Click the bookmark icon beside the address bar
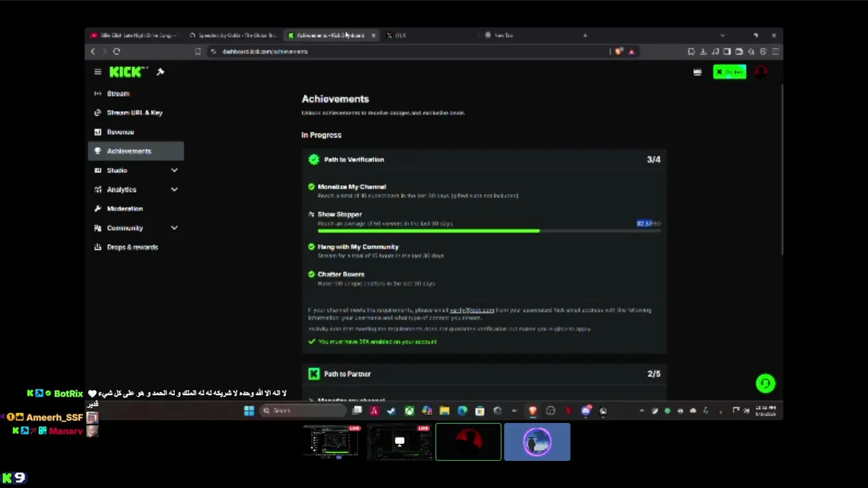The image size is (868, 488). [197, 52]
